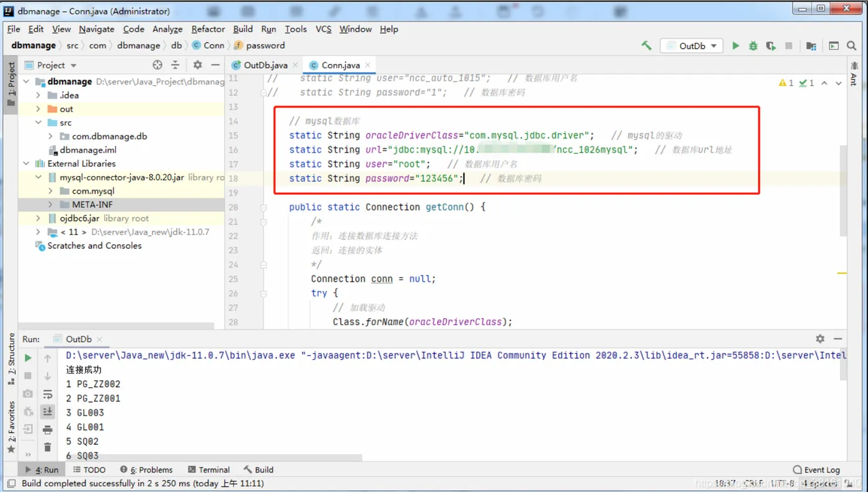Expand the JDK 11 library node

[38, 231]
